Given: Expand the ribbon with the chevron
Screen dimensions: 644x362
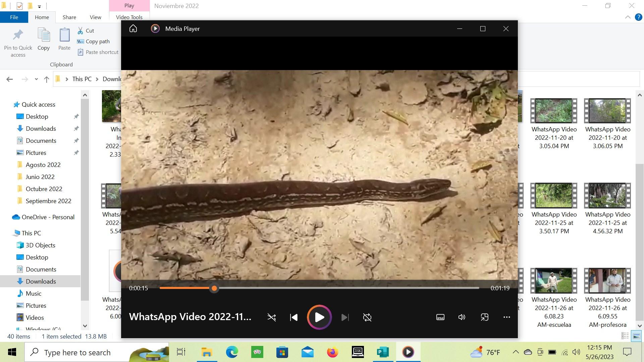Looking at the screenshot, I should (x=628, y=17).
